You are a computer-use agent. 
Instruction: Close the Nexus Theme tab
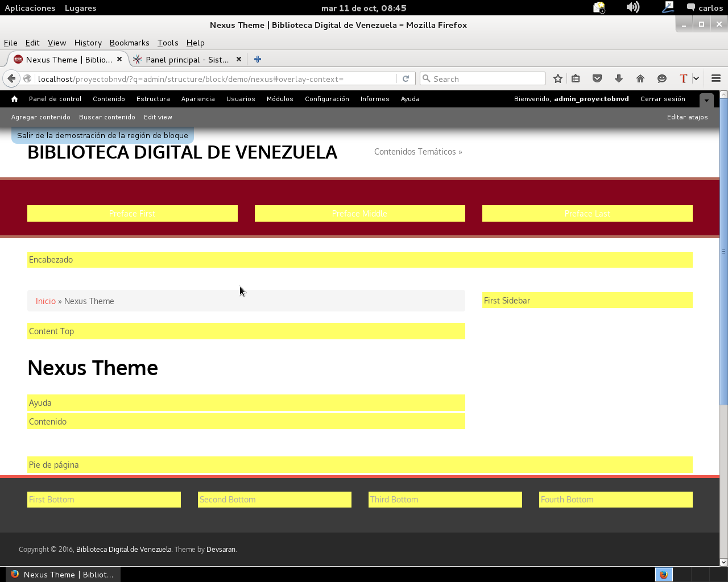pyautogui.click(x=119, y=59)
